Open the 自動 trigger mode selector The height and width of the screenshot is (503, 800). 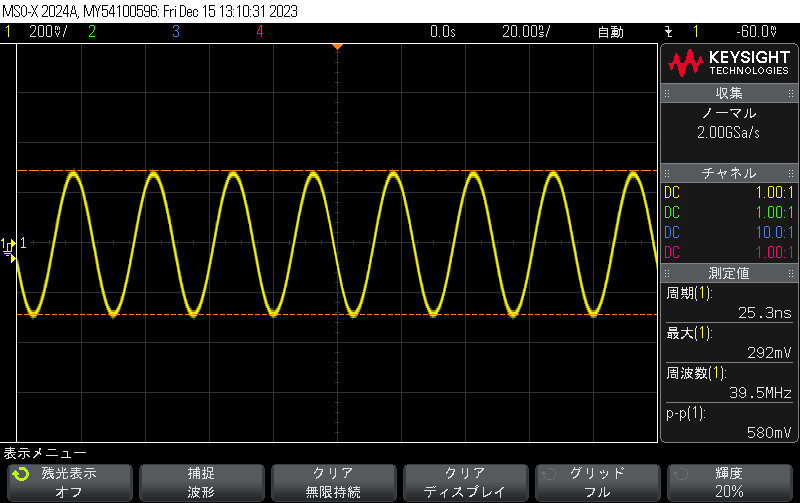610,32
